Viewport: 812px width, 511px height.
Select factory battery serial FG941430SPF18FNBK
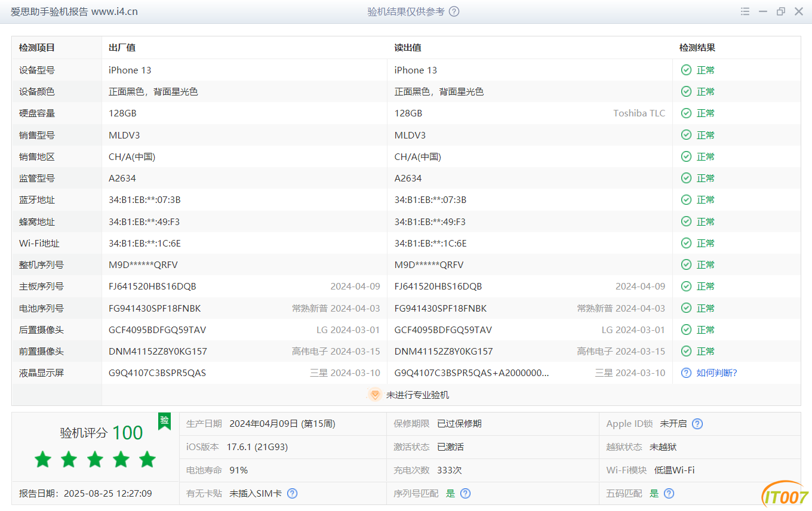point(155,308)
